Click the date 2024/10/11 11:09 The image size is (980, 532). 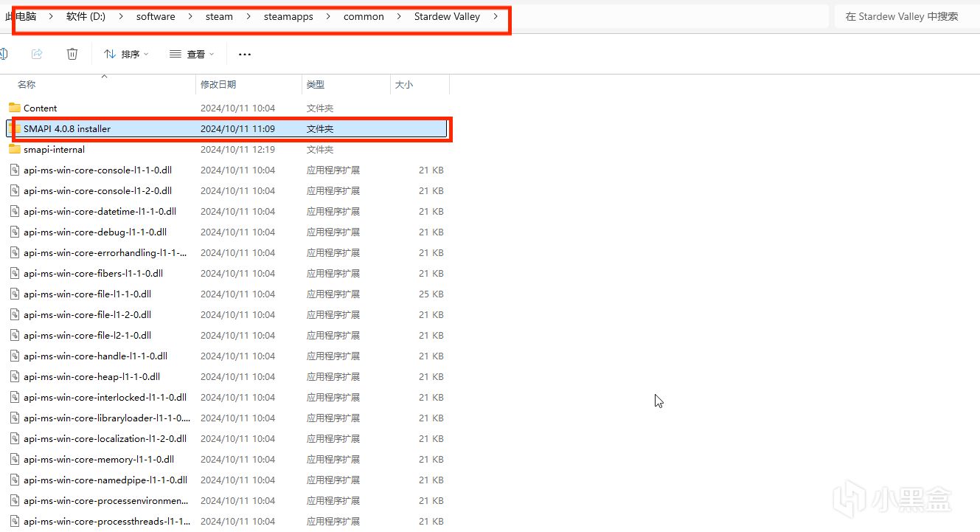click(x=237, y=128)
